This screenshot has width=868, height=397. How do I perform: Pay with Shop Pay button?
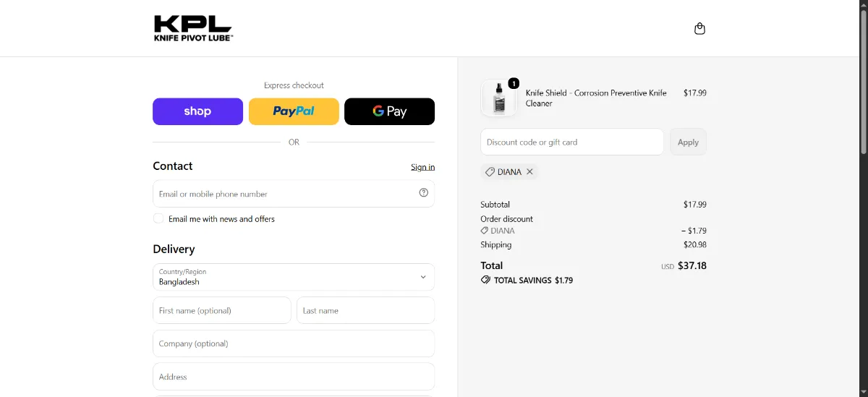[x=197, y=111]
